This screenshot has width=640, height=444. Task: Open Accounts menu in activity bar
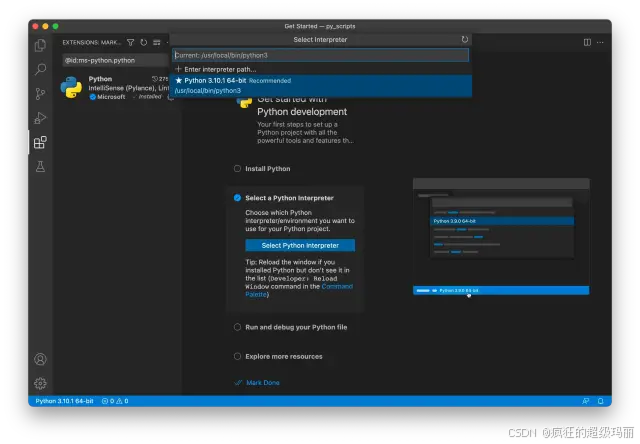point(40,359)
